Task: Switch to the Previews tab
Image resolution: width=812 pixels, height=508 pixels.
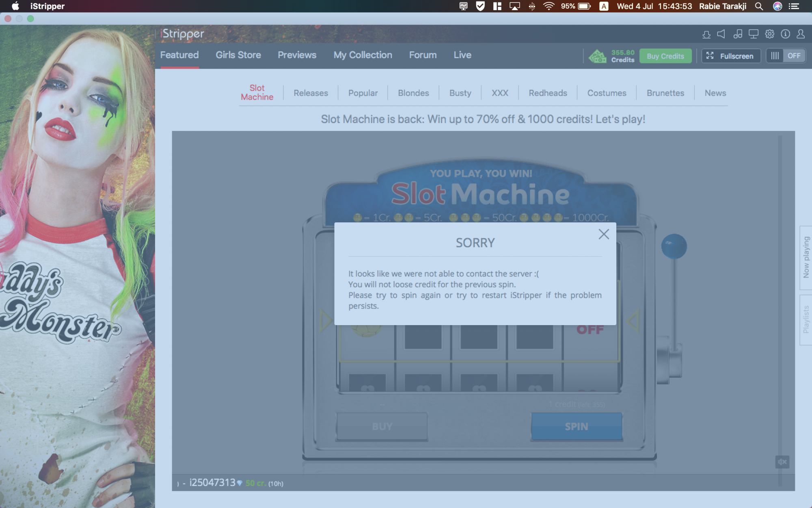Action: 297,55
